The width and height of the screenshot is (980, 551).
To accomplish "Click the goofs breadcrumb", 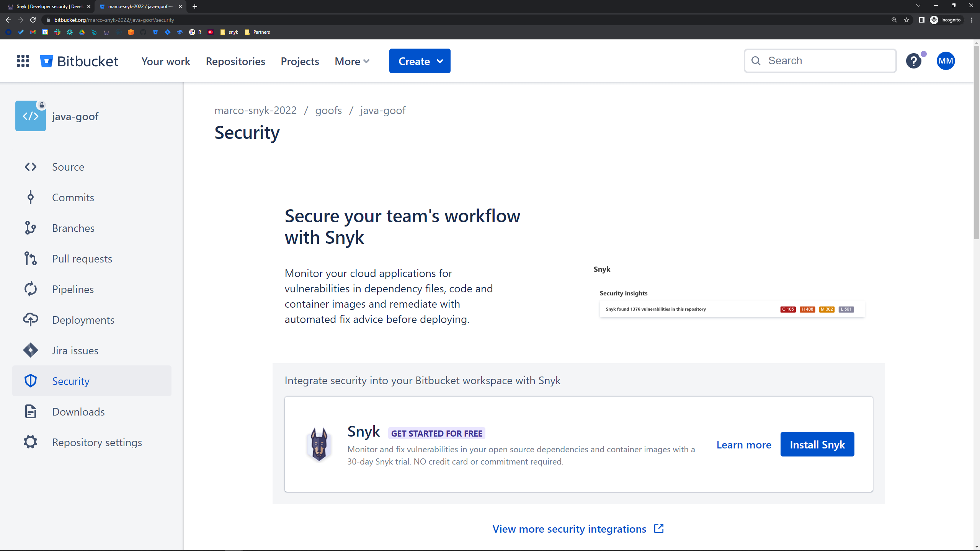I will [x=328, y=110].
